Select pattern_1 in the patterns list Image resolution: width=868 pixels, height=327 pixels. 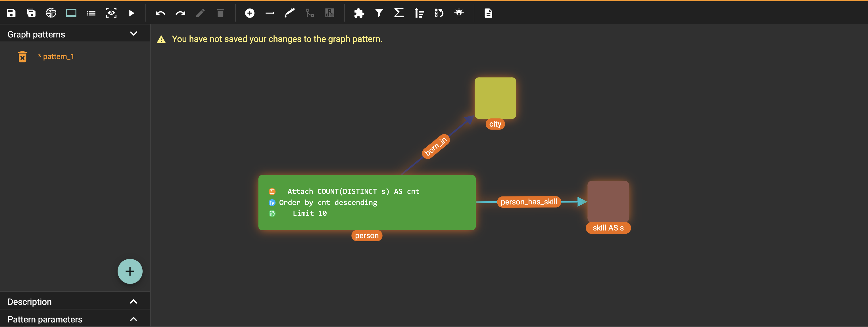pos(58,56)
